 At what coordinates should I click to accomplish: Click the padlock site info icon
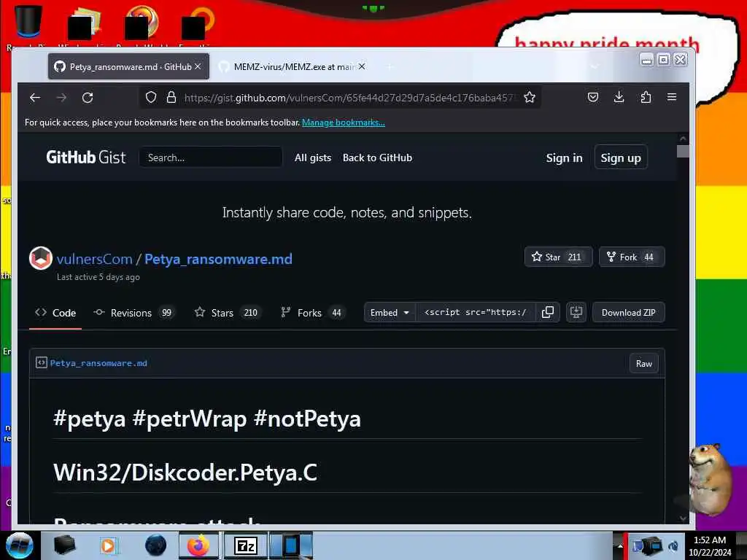pyautogui.click(x=171, y=98)
